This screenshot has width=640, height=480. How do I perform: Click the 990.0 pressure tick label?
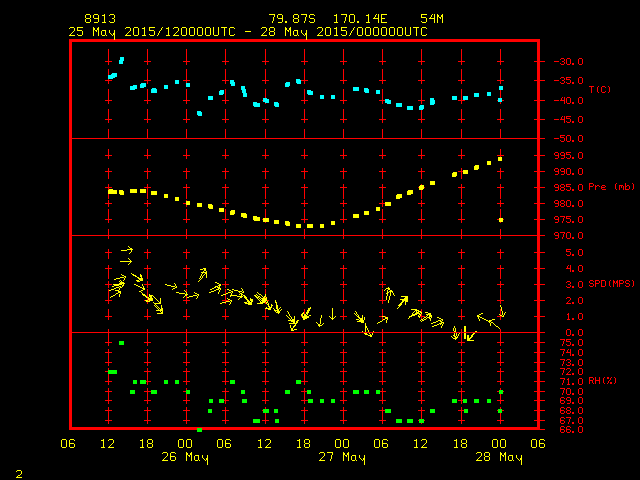tap(569, 172)
